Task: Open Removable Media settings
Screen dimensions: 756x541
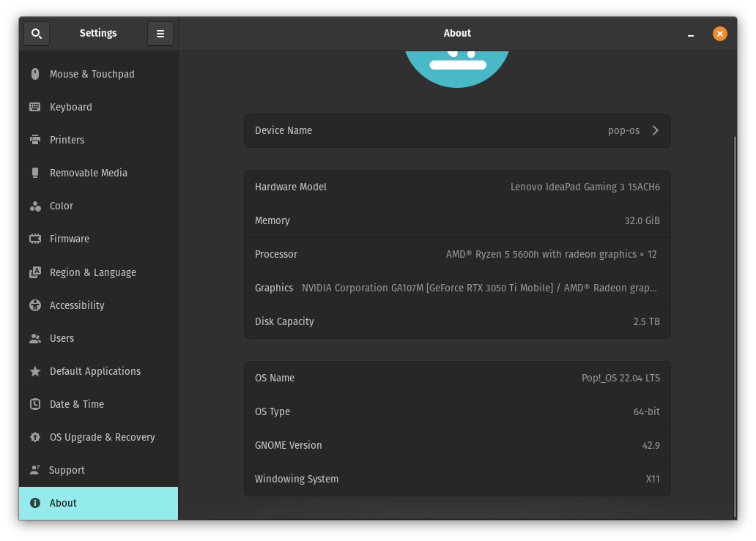Action: [98, 173]
